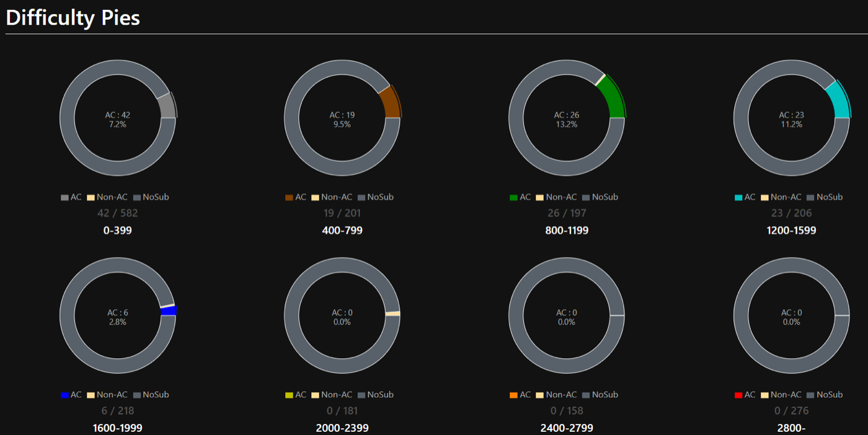Click the '2400-2799' range label

click(567, 428)
